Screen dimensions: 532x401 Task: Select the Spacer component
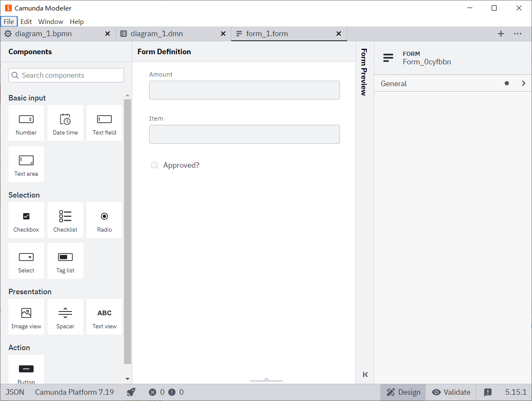coord(65,317)
